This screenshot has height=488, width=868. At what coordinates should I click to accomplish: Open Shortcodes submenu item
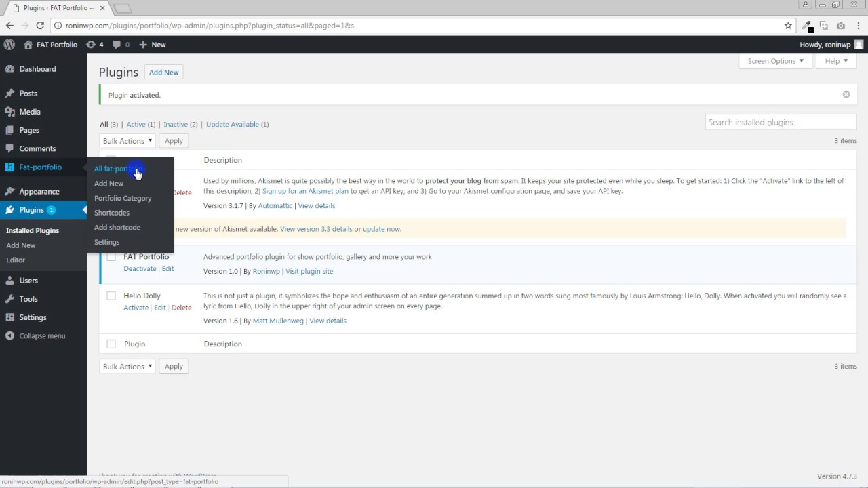(112, 213)
